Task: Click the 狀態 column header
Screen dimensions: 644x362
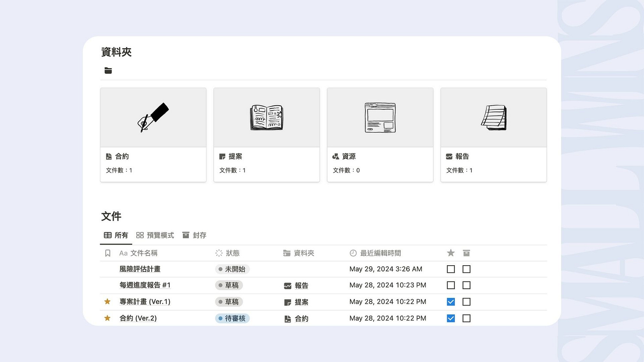Action: 227,253
